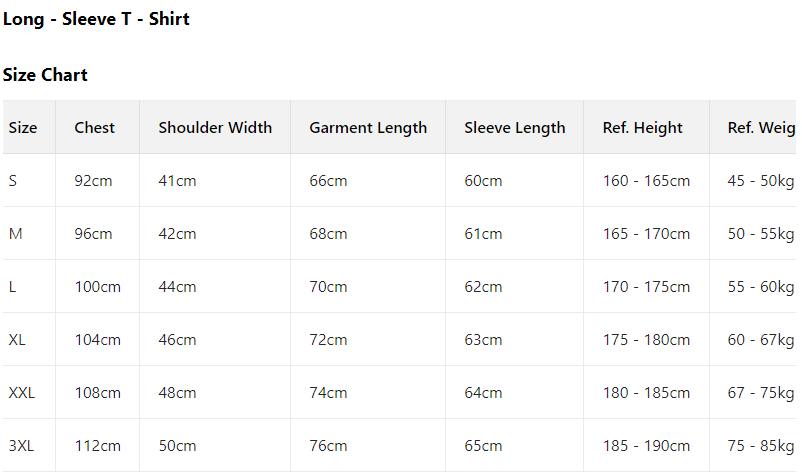Screen dimensions: 802x472
Task: Select the 76cm garment length cell
Action: 328,446
